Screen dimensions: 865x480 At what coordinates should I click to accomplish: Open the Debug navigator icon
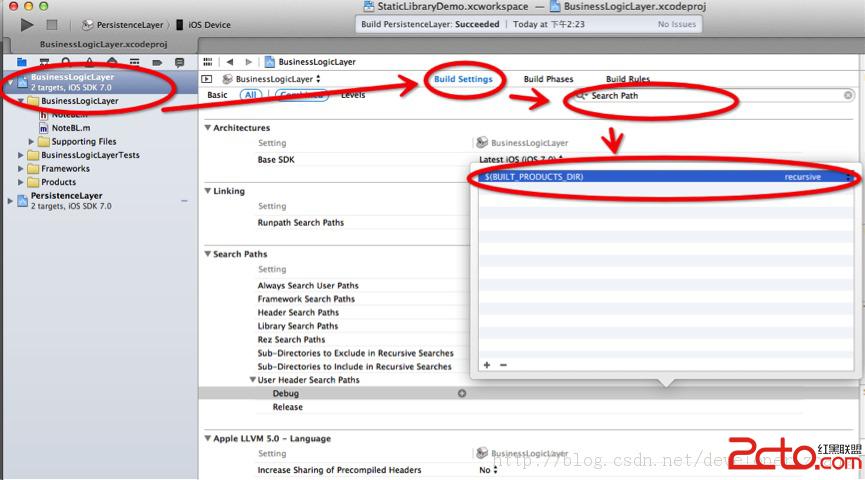click(135, 62)
